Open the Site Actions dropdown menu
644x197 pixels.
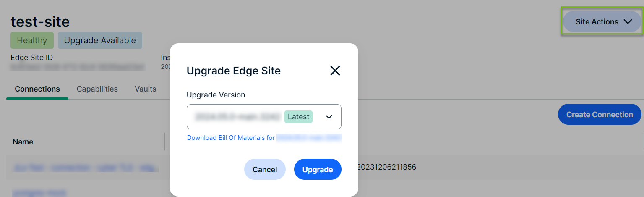pos(602,22)
